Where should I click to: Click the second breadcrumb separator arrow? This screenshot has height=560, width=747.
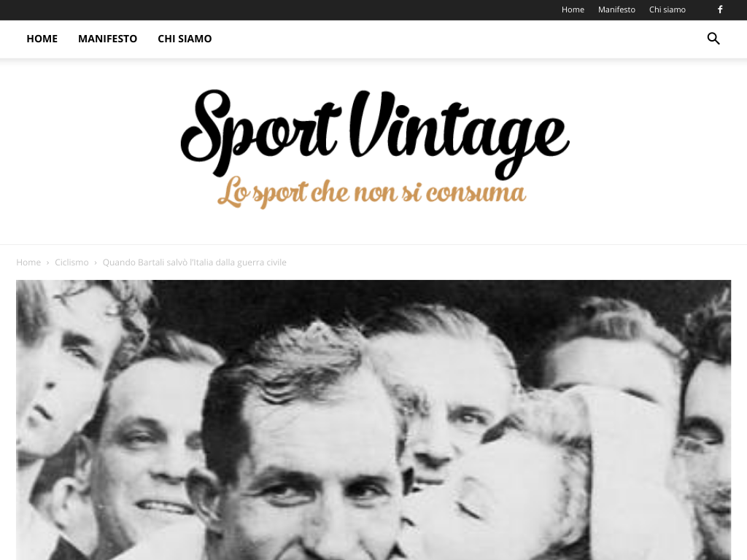pyautogui.click(x=96, y=262)
